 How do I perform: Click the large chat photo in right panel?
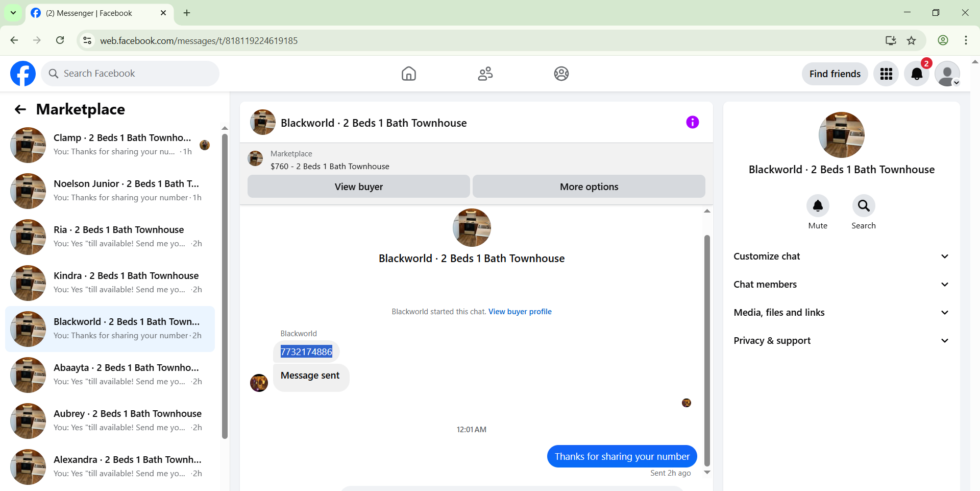tap(841, 135)
